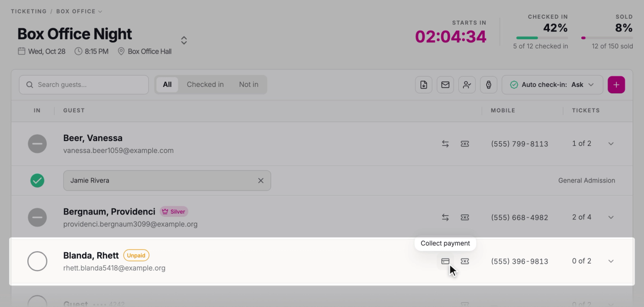This screenshot has width=644, height=307.
Task: Click the magenta plus add button
Action: [x=616, y=85]
